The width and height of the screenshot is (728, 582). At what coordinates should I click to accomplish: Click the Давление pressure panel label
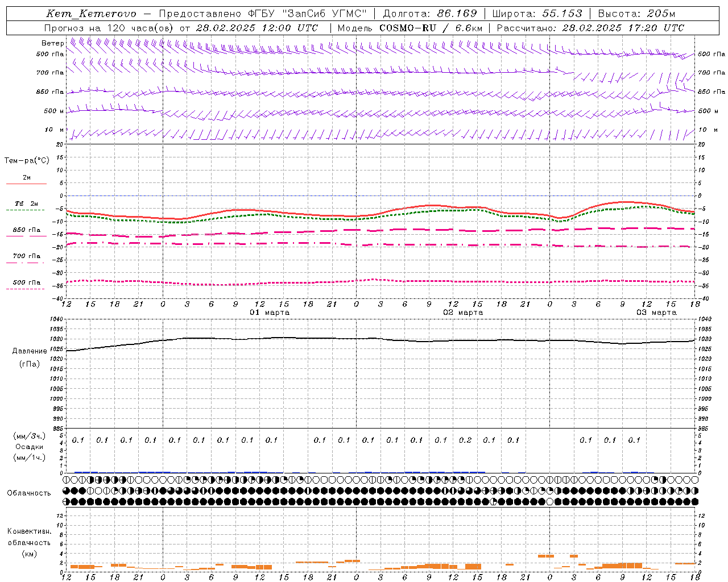(30, 351)
